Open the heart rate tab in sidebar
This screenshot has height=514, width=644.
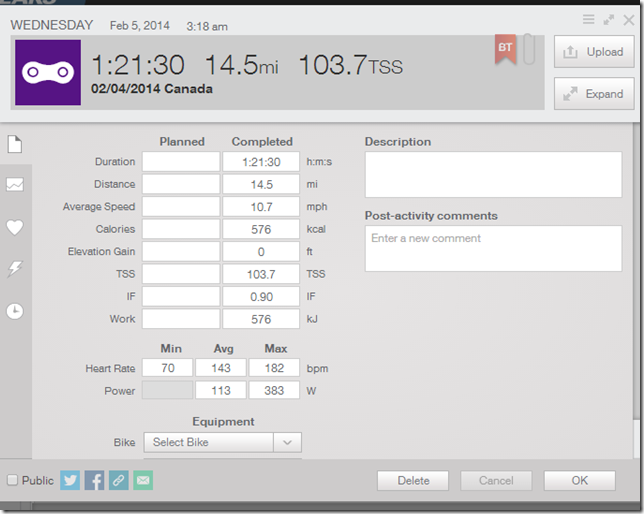click(15, 227)
